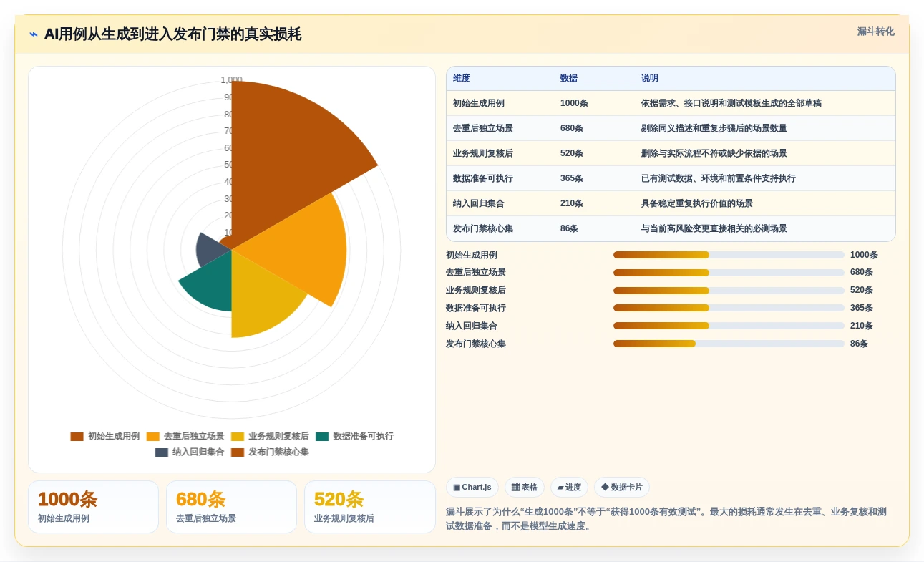Image resolution: width=924 pixels, height=562 pixels.
Task: Click the summary paragraph starting 漏斗展示了为什么
Action: [x=666, y=519]
